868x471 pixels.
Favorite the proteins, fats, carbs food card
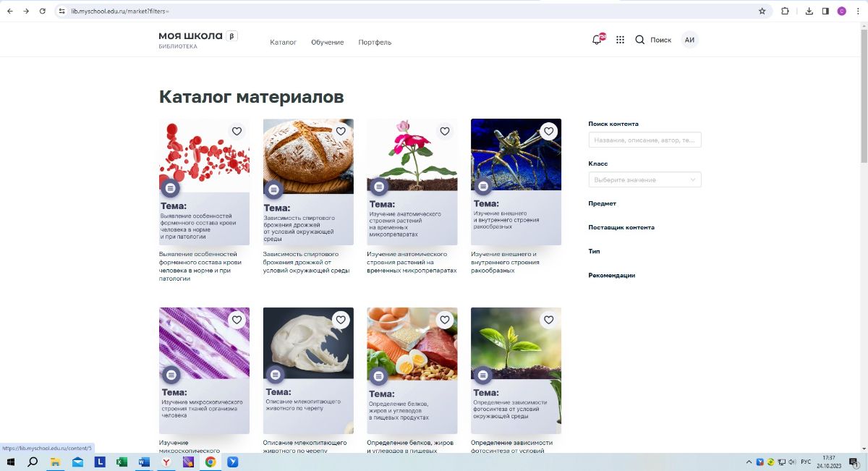(445, 320)
